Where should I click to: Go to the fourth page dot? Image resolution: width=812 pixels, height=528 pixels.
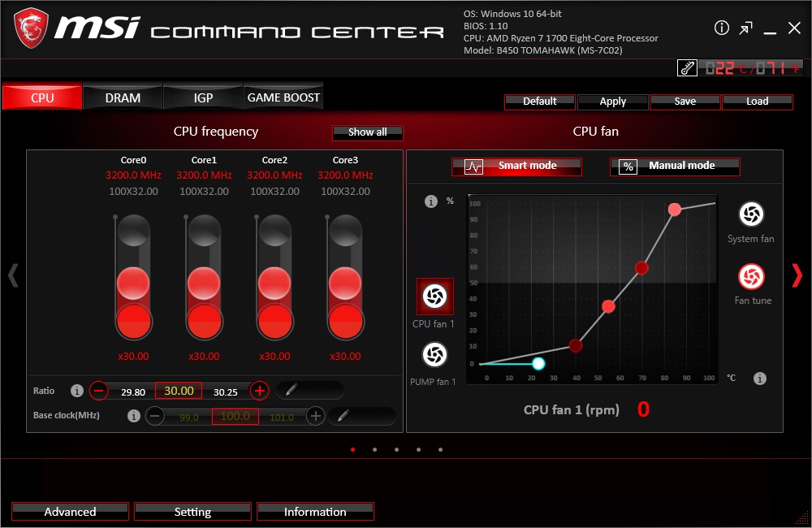[x=418, y=450]
